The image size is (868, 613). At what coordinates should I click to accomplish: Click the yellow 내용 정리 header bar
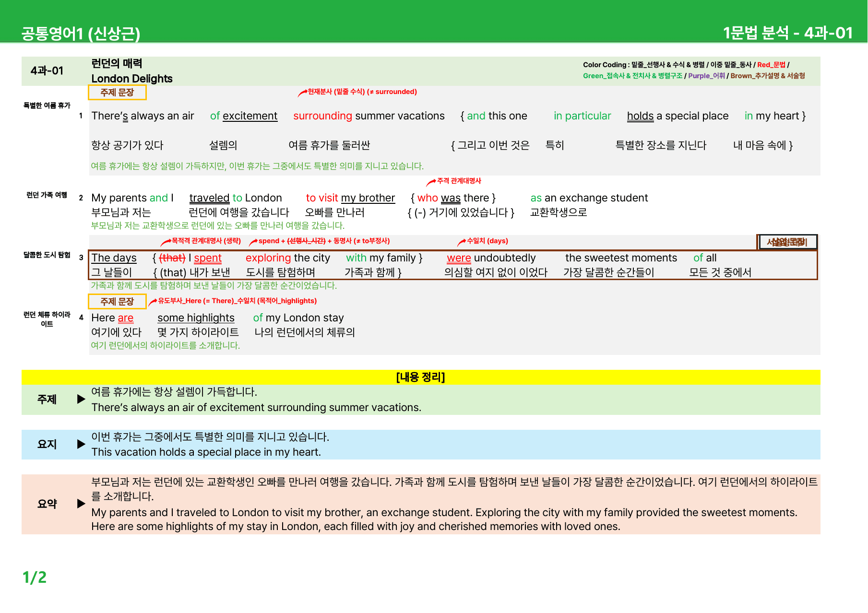pyautogui.click(x=421, y=377)
